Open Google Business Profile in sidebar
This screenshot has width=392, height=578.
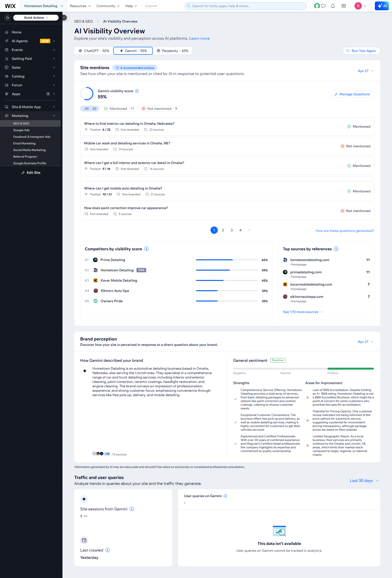(30, 163)
